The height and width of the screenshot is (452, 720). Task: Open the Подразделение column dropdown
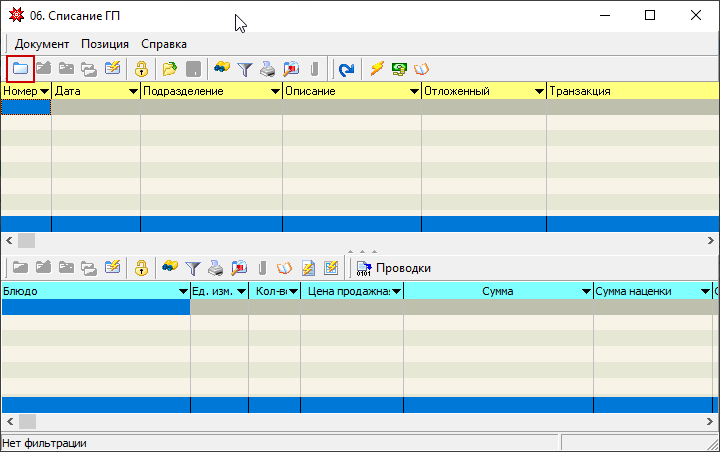pos(275,91)
